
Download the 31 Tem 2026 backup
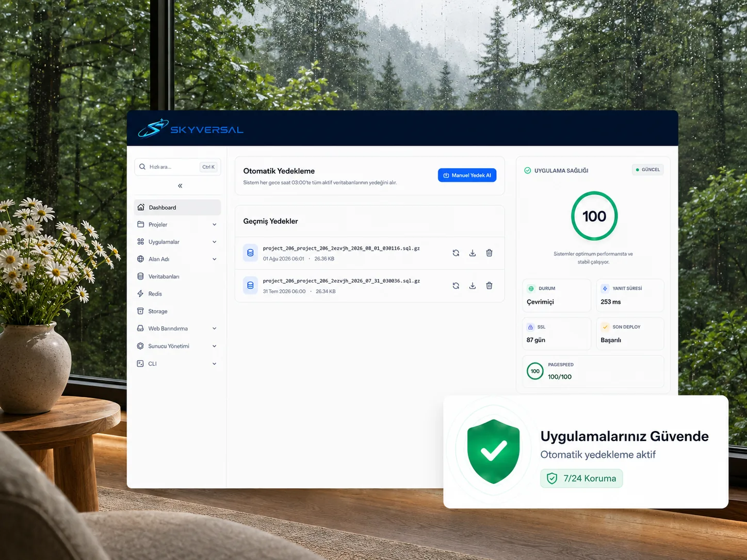pyautogui.click(x=473, y=286)
